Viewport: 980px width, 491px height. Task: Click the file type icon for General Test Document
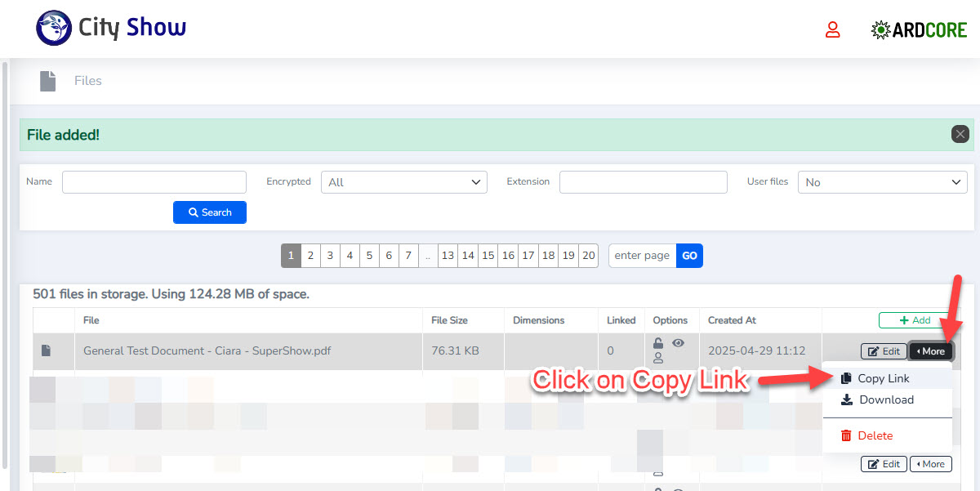coord(47,351)
